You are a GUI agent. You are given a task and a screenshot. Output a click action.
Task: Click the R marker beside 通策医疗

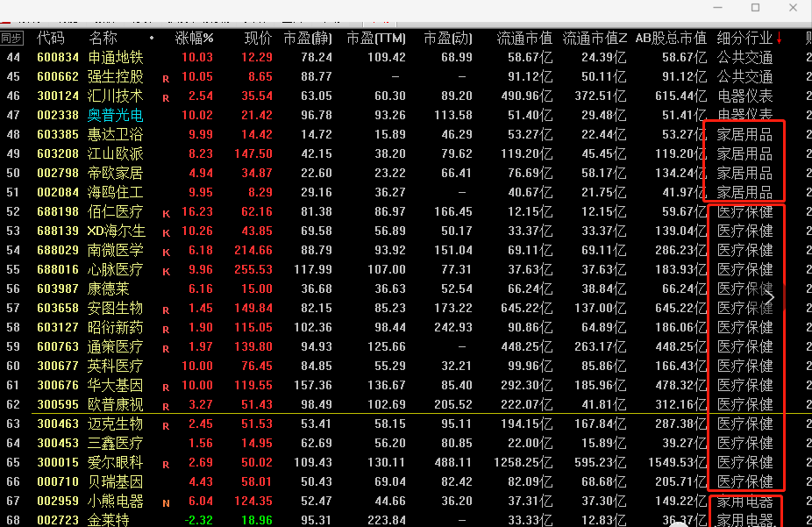[x=166, y=348]
